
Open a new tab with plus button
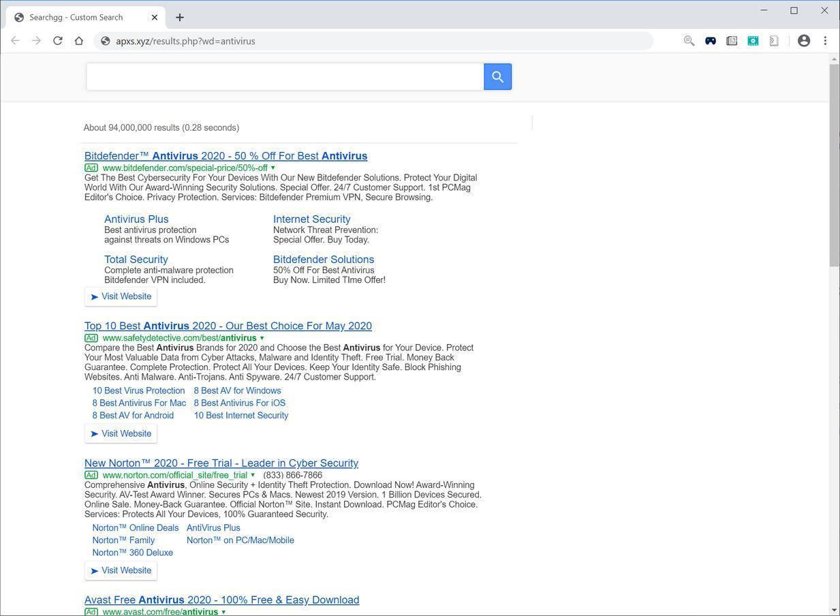click(x=180, y=17)
